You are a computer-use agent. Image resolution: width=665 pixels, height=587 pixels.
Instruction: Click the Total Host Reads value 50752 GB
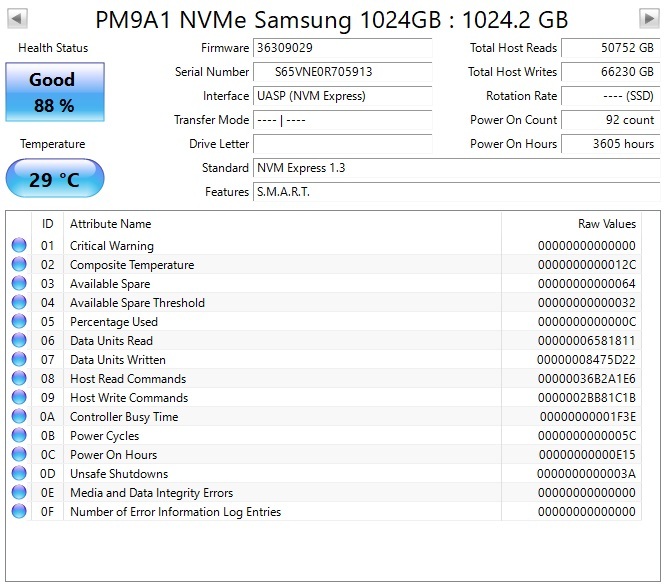611,48
